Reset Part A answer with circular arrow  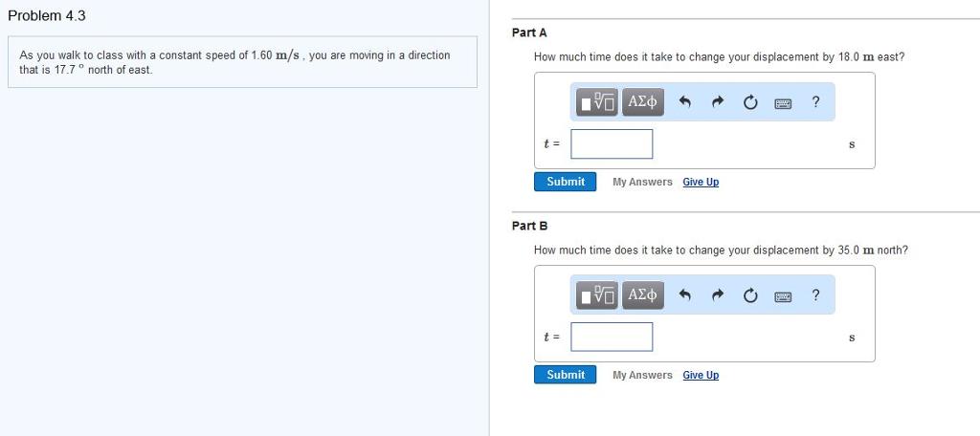point(750,101)
